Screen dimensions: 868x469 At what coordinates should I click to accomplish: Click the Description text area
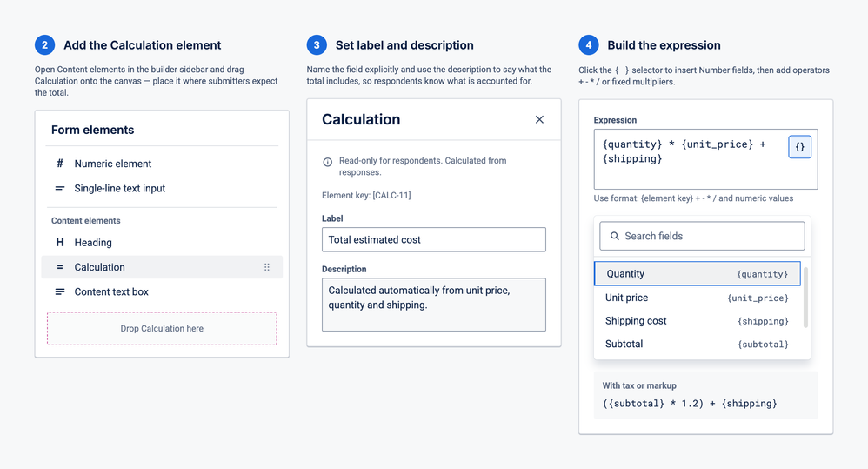pos(433,305)
